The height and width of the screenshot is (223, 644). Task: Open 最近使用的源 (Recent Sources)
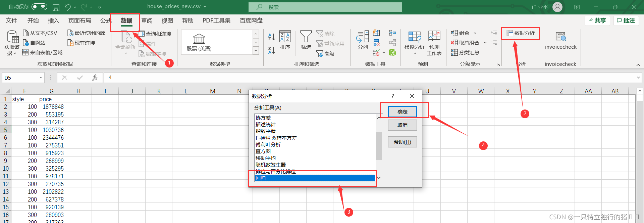pos(86,33)
